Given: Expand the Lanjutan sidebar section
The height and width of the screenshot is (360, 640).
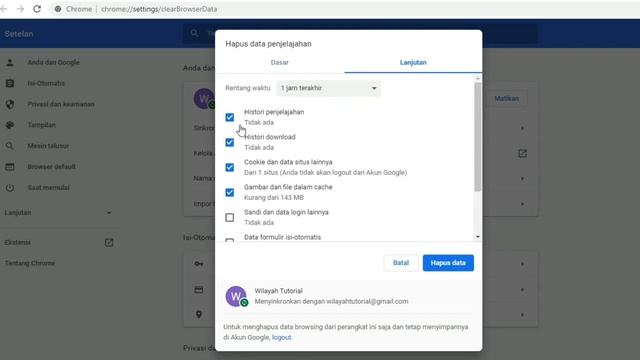Looking at the screenshot, I should (x=58, y=213).
